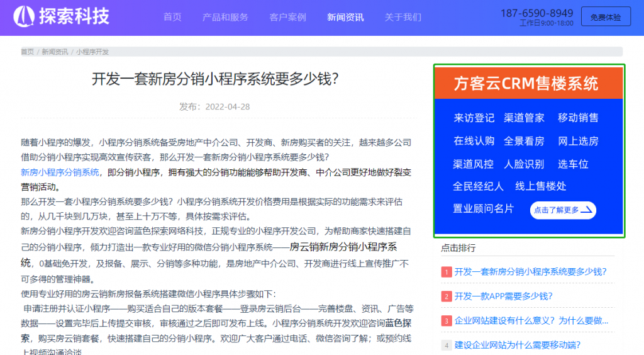Open ranked article 建设企业网站为什么需要移动端?
This screenshot has width=644, height=355.
518,345
